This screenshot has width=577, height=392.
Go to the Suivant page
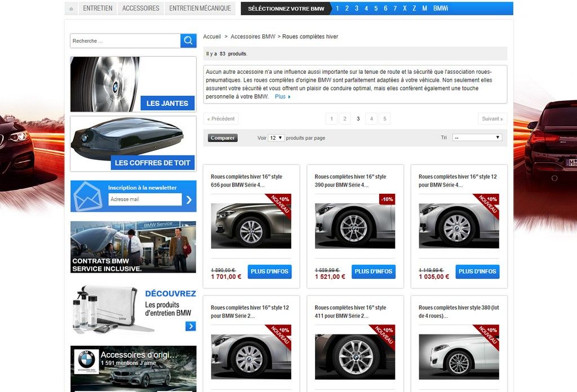tap(492, 118)
